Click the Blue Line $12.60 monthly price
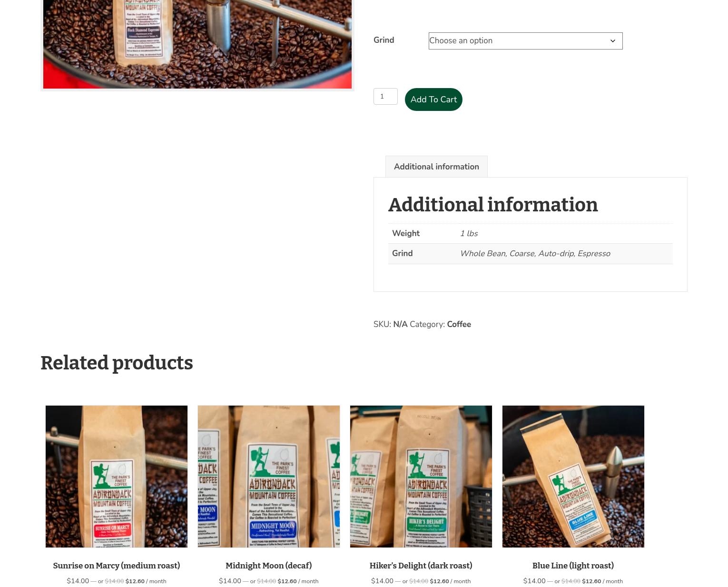Image resolution: width=728 pixels, height=587 pixels. 602,581
